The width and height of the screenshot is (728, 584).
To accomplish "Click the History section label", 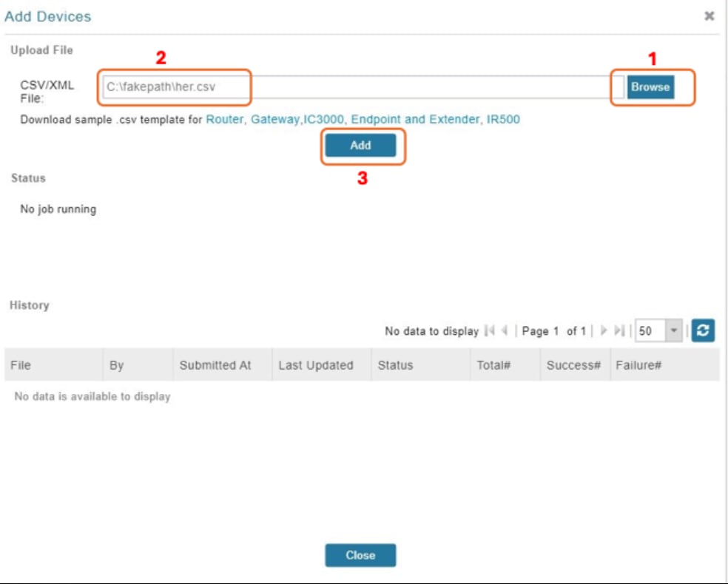I will (x=30, y=305).
